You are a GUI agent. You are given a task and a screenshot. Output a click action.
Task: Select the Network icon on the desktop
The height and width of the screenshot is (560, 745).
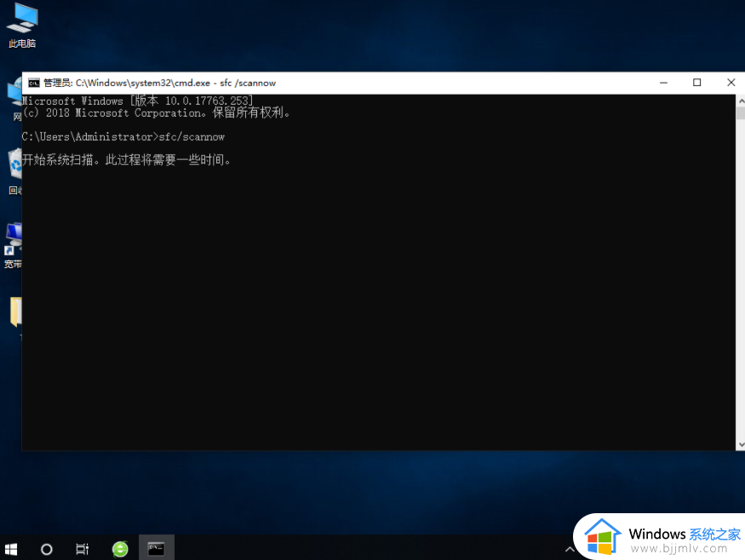(x=14, y=99)
